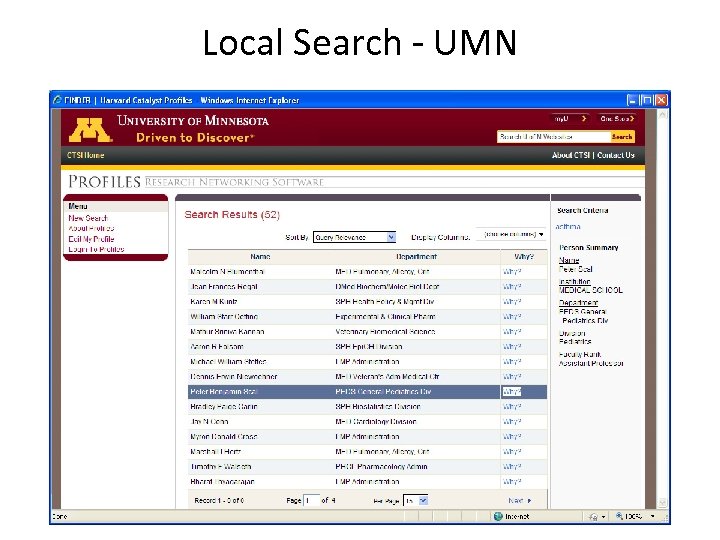Open the security zone dropdown arrow in status bar
Image resolution: width=720 pixels, height=540 pixels.
(x=603, y=517)
